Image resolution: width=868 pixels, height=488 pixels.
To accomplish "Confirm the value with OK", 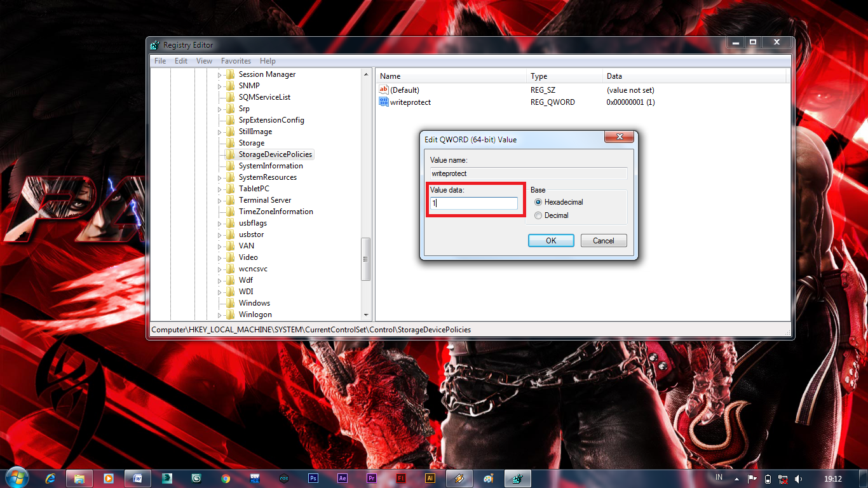I will [551, 240].
